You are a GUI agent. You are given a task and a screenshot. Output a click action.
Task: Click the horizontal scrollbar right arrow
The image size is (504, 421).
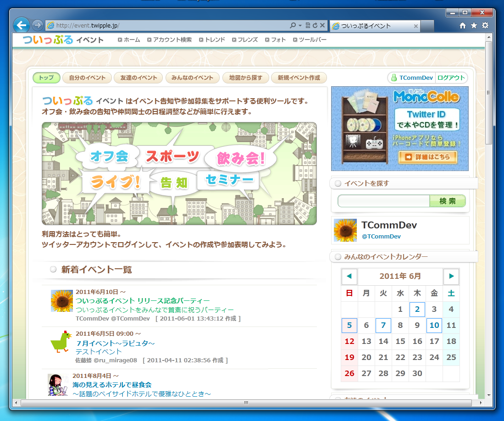[x=481, y=403]
